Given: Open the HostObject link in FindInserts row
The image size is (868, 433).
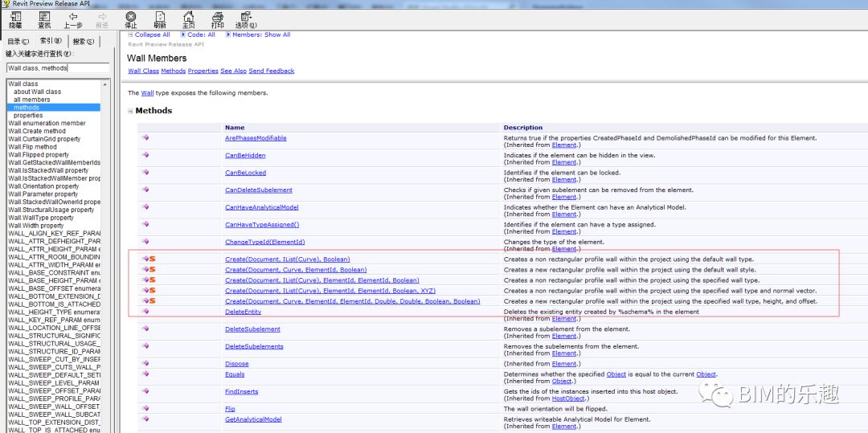Looking at the screenshot, I should pos(568,398).
